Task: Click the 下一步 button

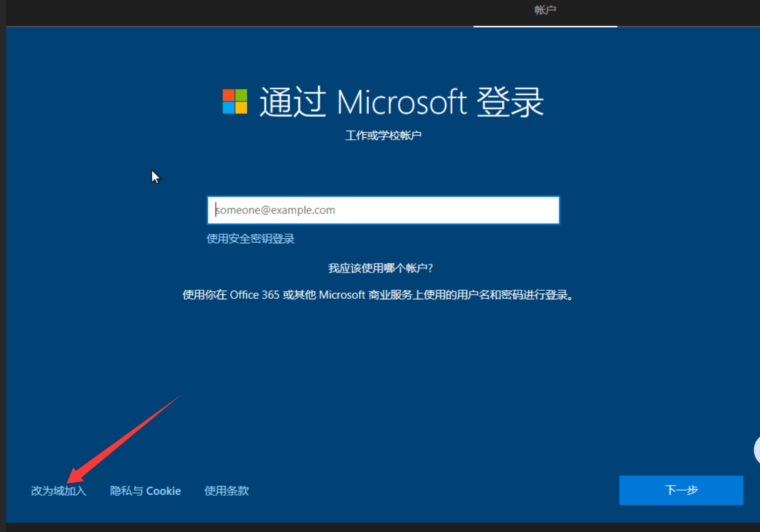Action: point(681,490)
